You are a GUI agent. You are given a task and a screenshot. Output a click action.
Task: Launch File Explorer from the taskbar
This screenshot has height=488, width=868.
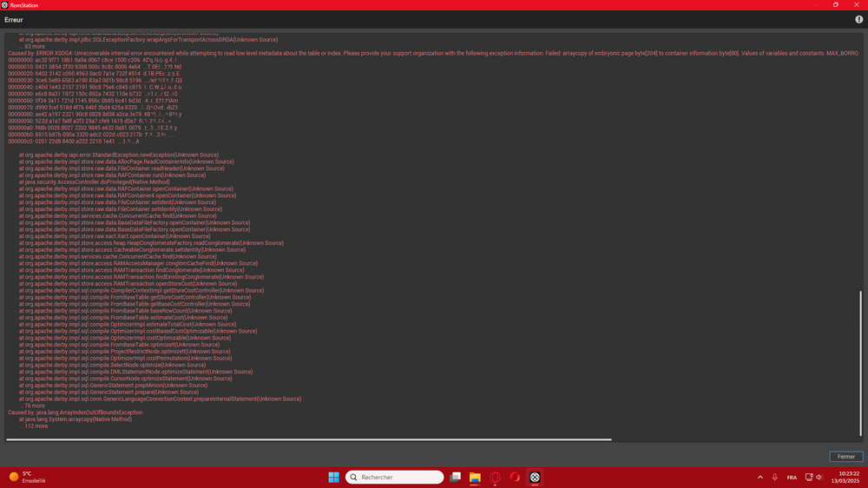[475, 477]
